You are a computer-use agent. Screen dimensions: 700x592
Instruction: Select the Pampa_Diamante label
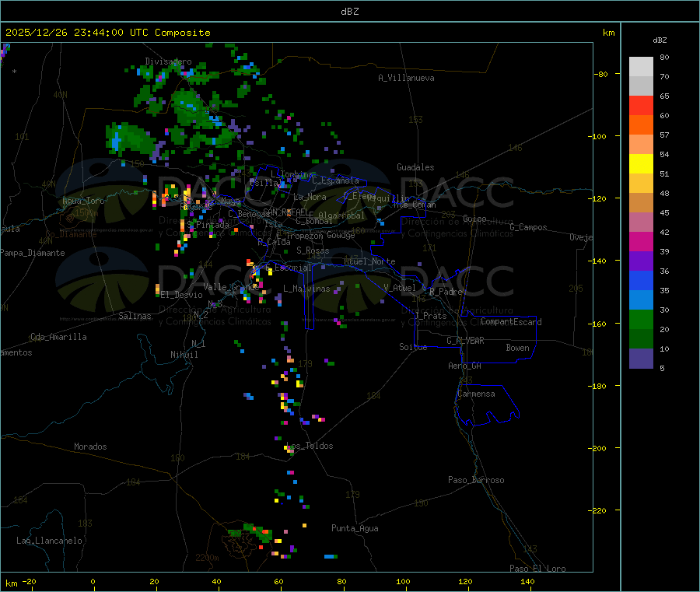(33, 253)
